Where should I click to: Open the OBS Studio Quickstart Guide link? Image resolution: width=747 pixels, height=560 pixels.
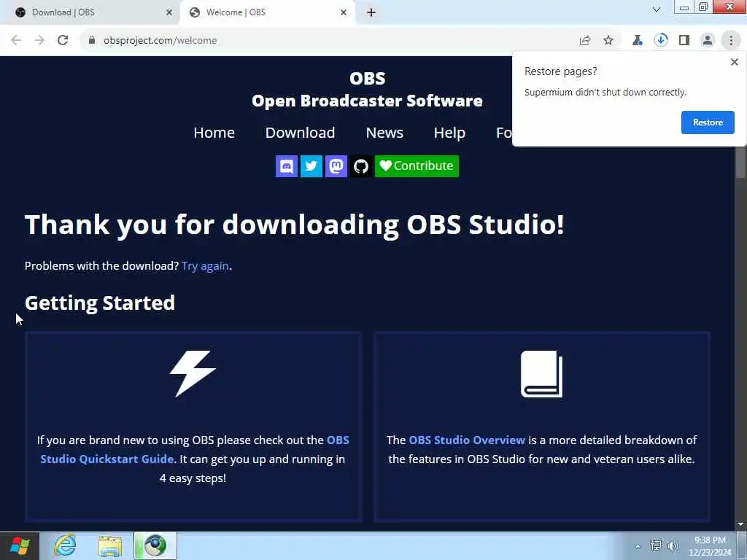194,449
